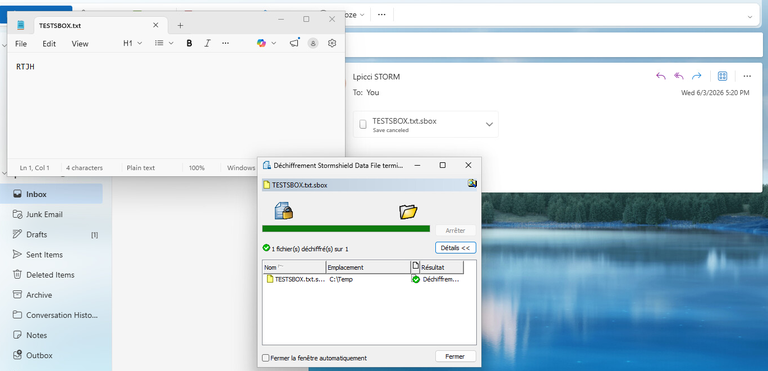Open the account profile icon in Notepad
The image size is (768, 371).
(313, 43)
